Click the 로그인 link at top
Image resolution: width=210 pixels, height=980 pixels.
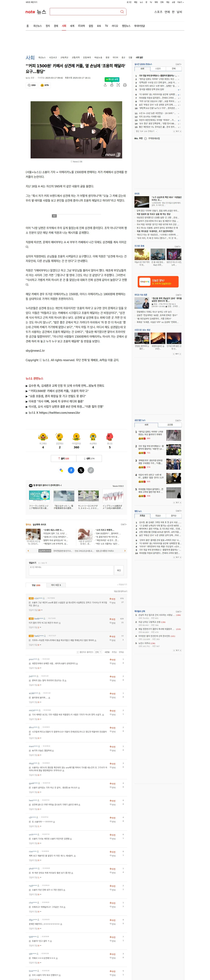pos(129,2)
